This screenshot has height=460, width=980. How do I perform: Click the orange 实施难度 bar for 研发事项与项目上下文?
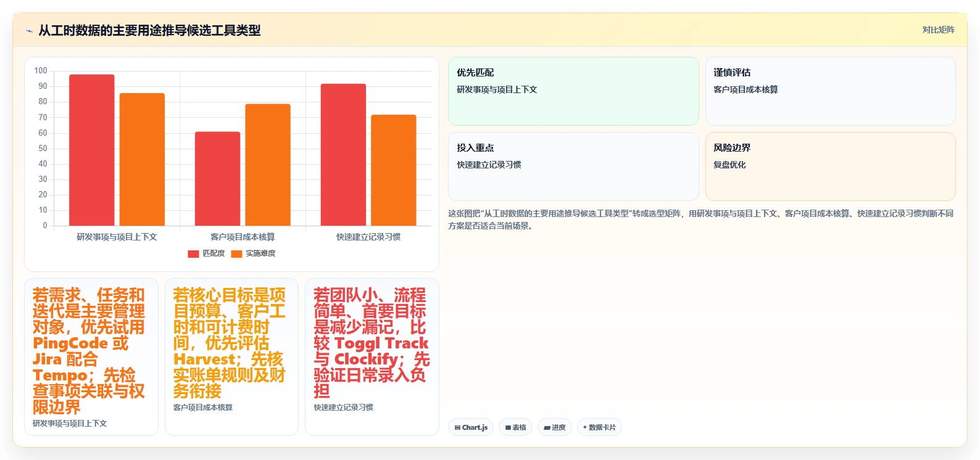pos(142,160)
